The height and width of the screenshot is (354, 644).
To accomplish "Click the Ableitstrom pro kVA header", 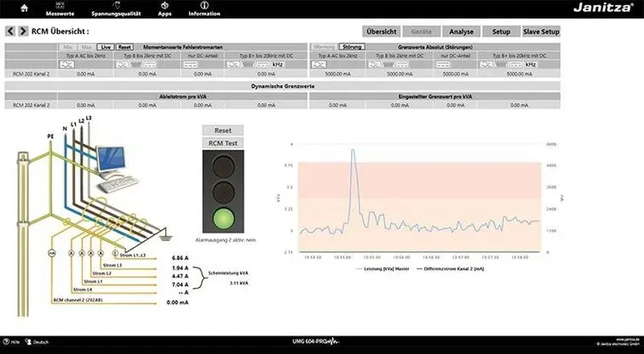I will point(183,97).
